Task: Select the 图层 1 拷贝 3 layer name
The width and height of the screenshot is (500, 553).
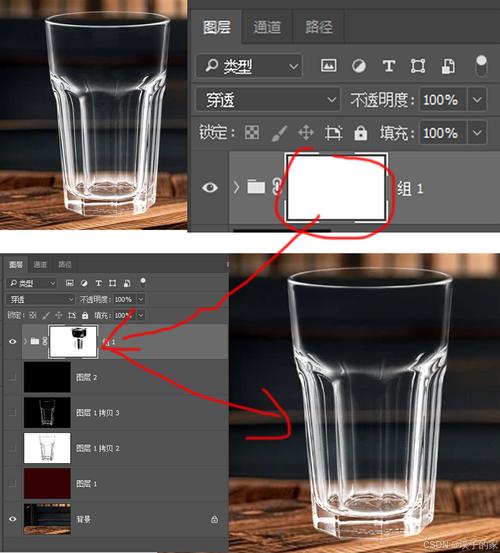Action: (x=98, y=413)
